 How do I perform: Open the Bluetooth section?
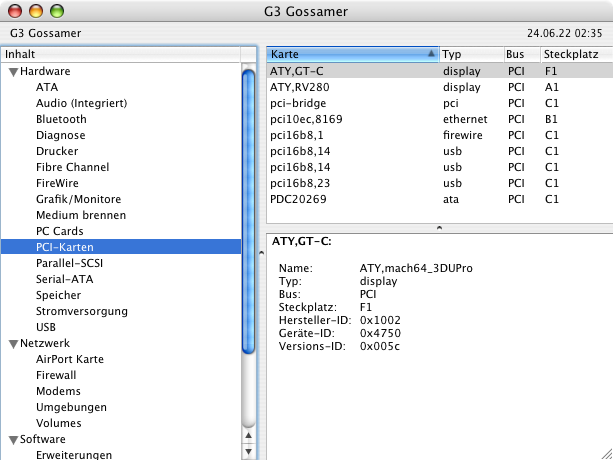(61, 119)
